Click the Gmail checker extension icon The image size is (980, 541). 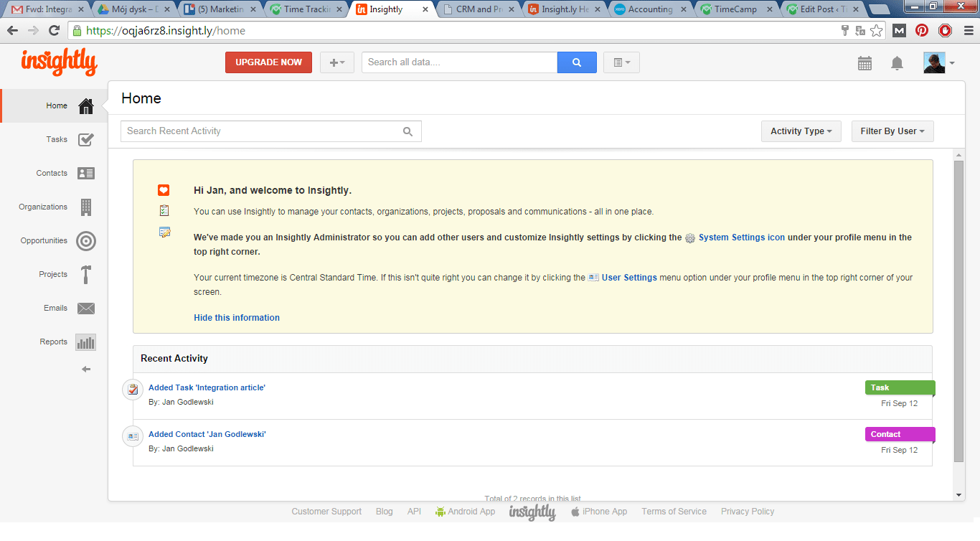click(900, 31)
